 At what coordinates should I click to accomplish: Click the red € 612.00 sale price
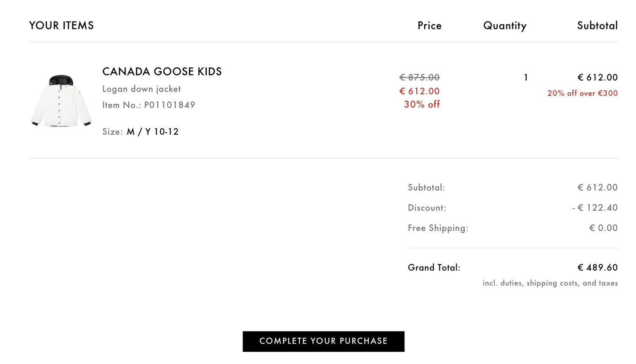(419, 91)
